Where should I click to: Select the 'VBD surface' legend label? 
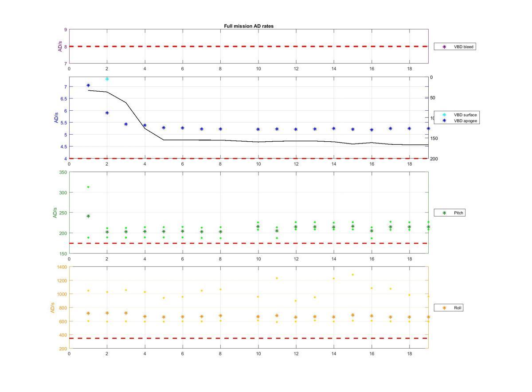coord(465,115)
